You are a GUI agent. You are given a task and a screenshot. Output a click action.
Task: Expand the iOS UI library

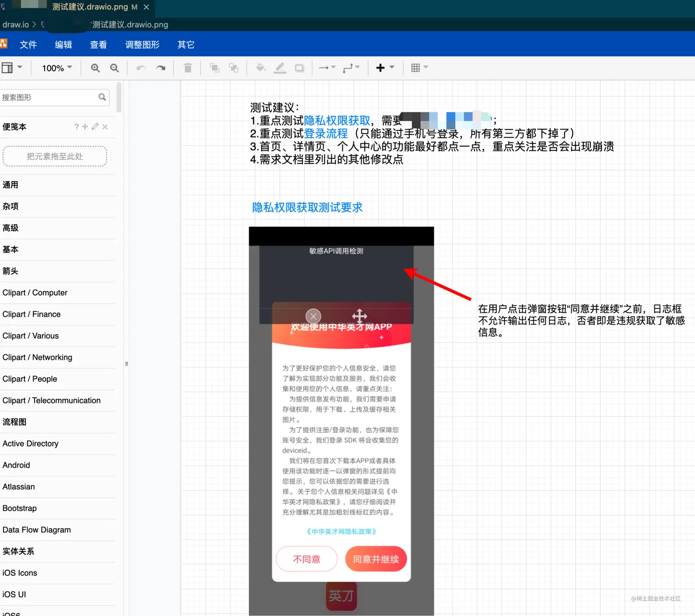[x=58, y=595]
